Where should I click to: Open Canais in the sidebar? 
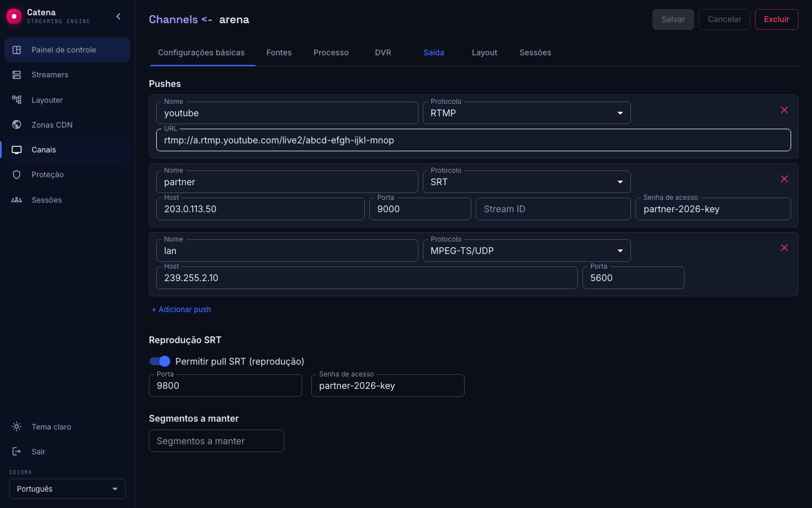67,150
